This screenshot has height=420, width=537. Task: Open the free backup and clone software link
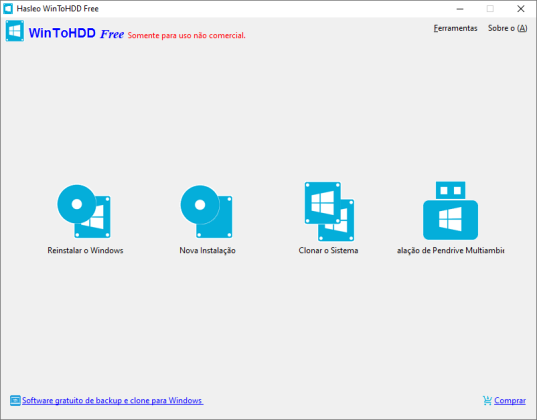pyautogui.click(x=112, y=400)
